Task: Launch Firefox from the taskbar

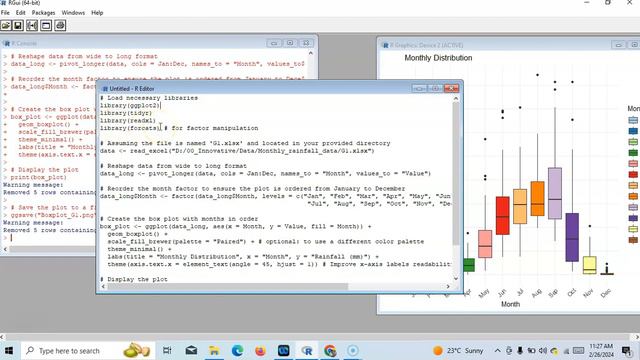Action: pyautogui.click(x=260, y=351)
